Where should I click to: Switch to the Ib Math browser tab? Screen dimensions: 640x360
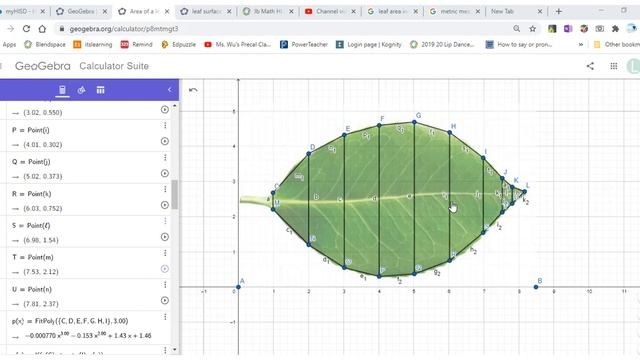click(x=268, y=11)
